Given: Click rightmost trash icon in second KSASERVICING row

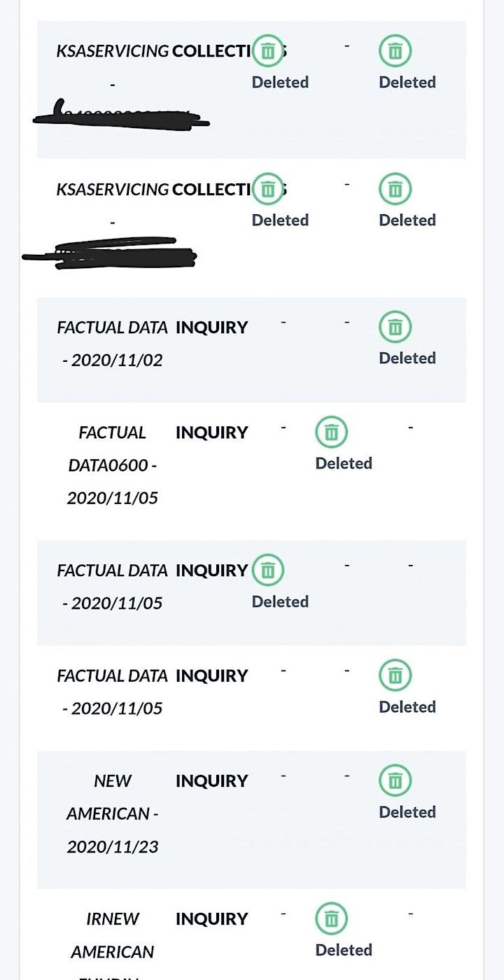Looking at the screenshot, I should pos(395,189).
